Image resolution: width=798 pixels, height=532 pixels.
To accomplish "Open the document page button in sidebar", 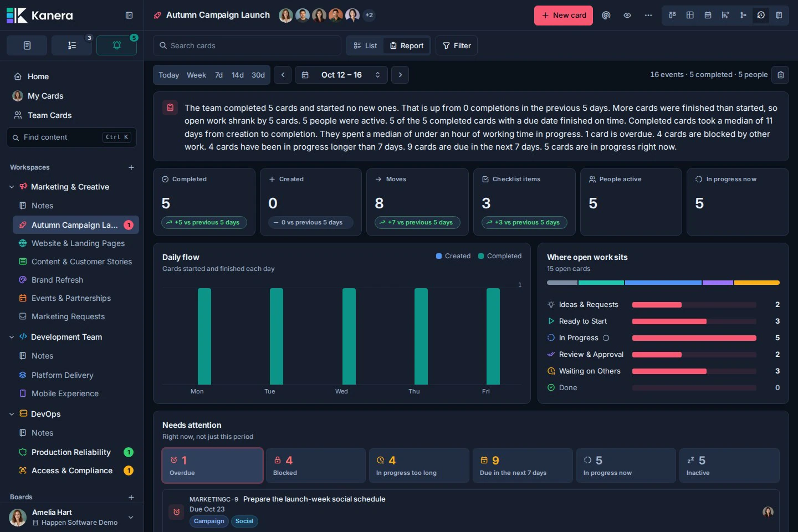I will pos(27,45).
